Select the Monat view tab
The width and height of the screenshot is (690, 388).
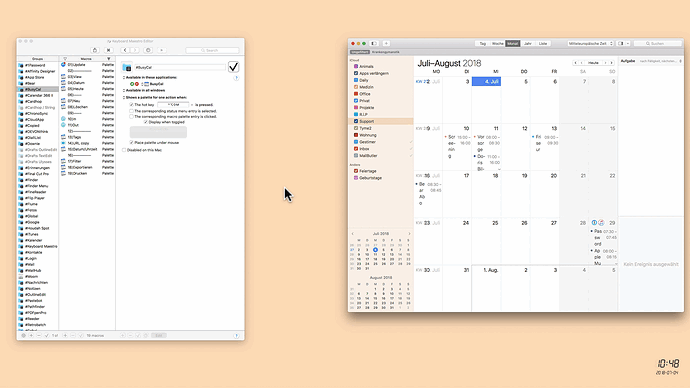(513, 44)
